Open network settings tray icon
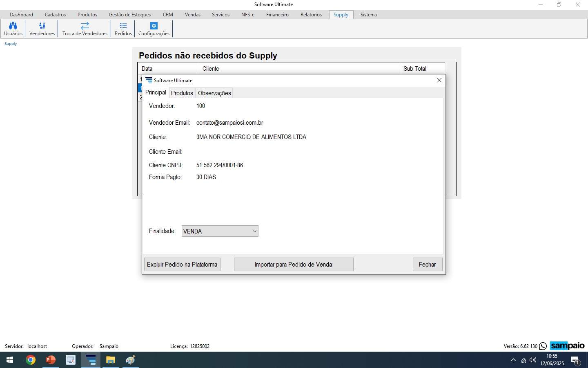The width and height of the screenshot is (588, 368). coord(523,360)
